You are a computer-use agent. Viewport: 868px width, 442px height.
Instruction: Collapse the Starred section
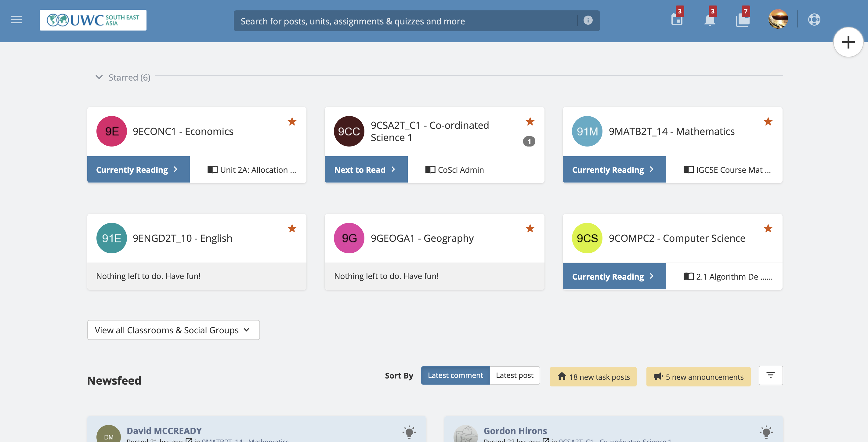pyautogui.click(x=99, y=77)
